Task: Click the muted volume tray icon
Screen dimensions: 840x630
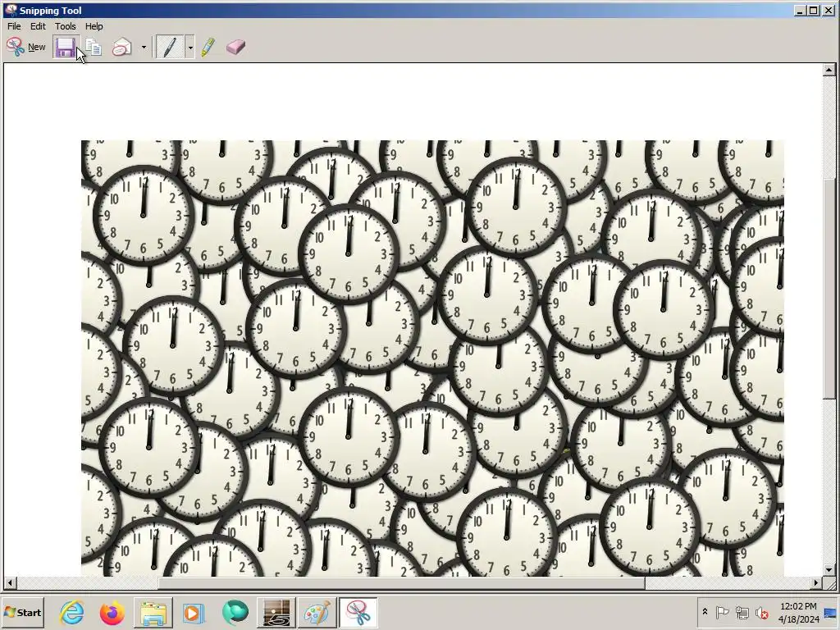Action: click(x=761, y=612)
